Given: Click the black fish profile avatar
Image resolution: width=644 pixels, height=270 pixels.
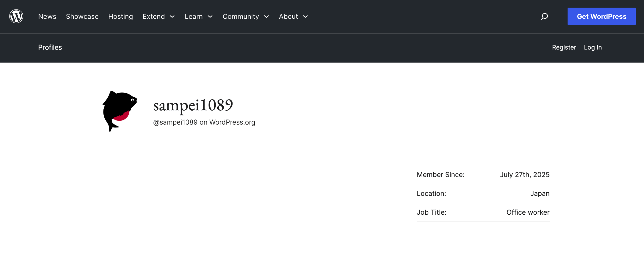Looking at the screenshot, I should 120,111.
